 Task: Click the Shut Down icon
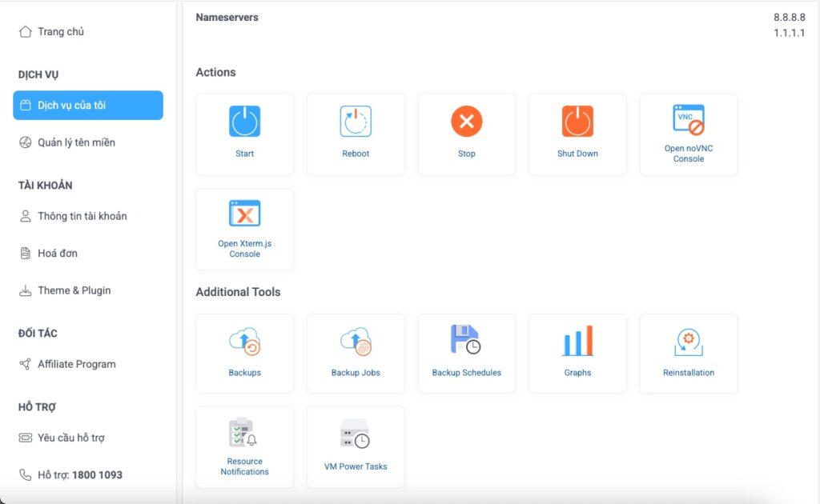[577, 122]
